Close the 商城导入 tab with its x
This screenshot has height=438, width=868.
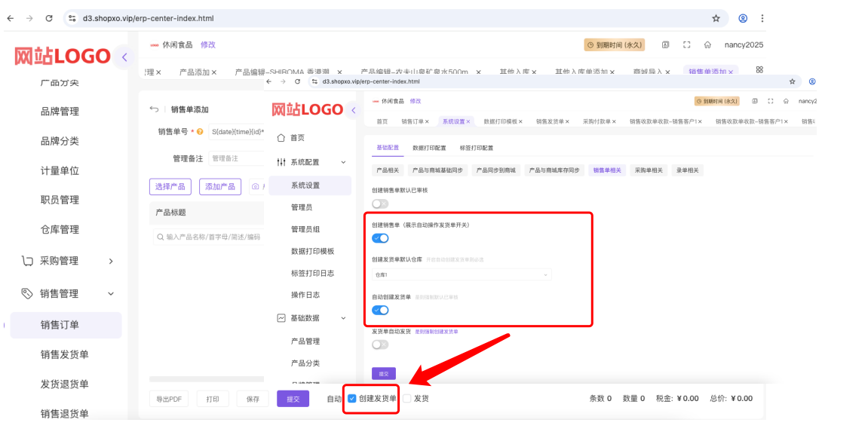tap(667, 72)
